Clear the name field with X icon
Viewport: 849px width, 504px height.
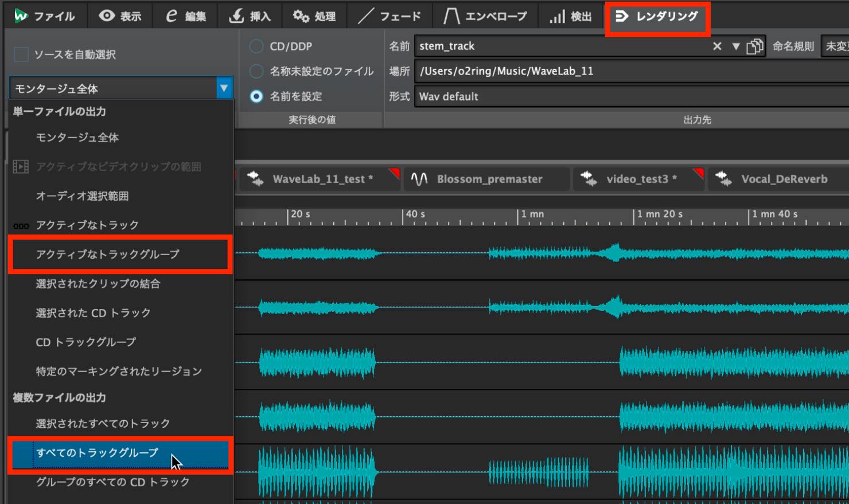coord(717,46)
